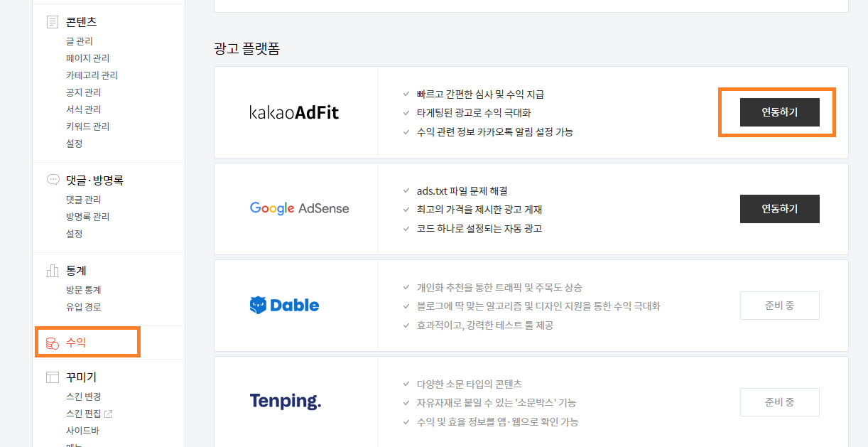Click the 꾸미기 section heading

82,377
